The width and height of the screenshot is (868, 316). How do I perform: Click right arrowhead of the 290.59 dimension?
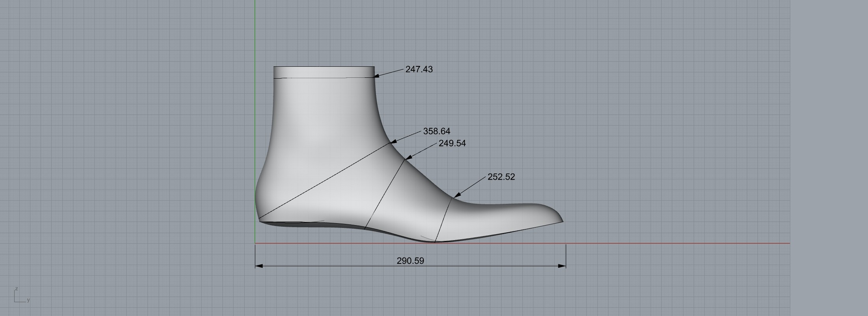(x=563, y=266)
